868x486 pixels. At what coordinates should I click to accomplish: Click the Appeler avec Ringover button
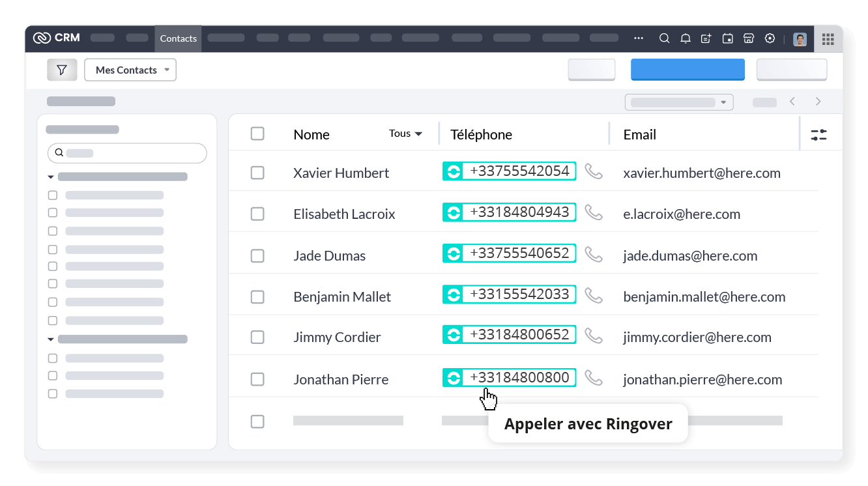click(587, 423)
